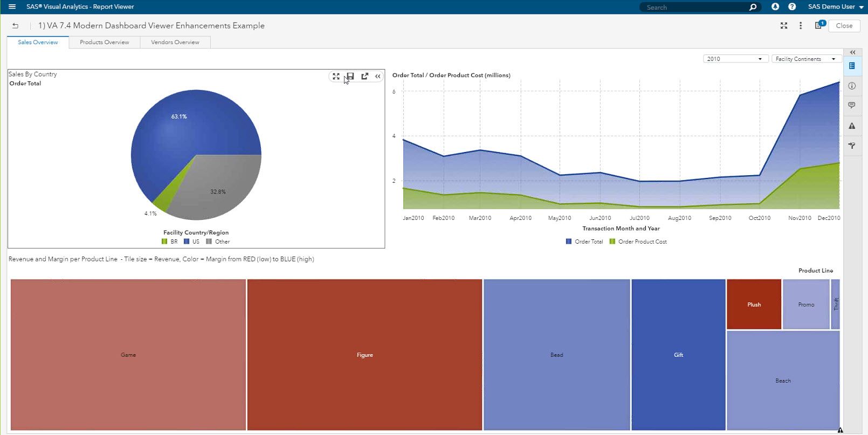Select the Gift treemap tile

point(678,355)
